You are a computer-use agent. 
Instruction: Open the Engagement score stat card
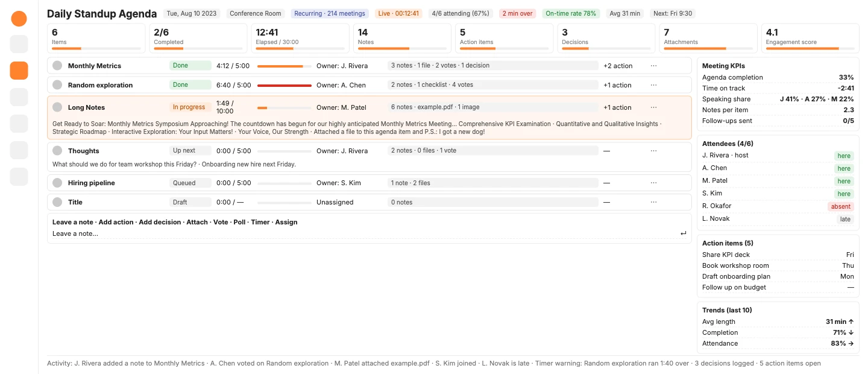[811, 39]
